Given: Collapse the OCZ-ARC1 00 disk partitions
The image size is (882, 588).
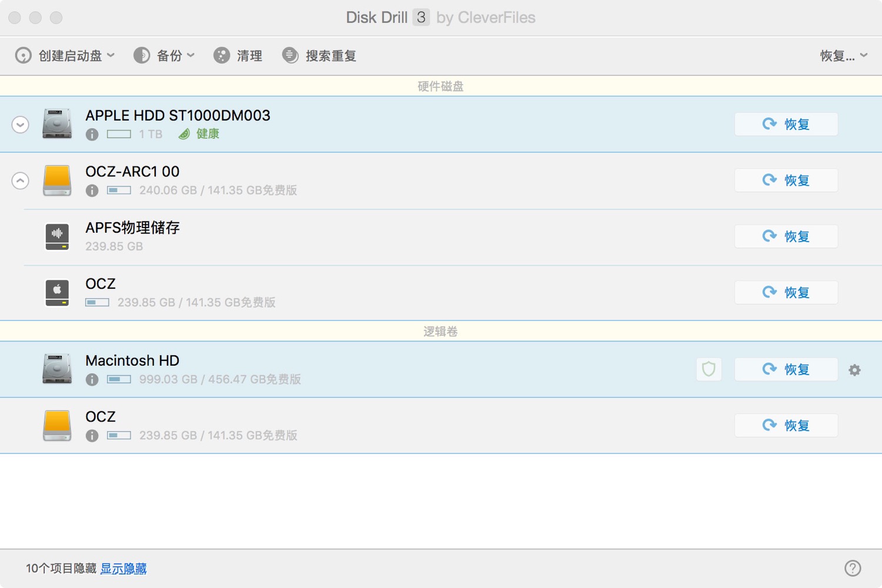Looking at the screenshot, I should coord(21,181).
